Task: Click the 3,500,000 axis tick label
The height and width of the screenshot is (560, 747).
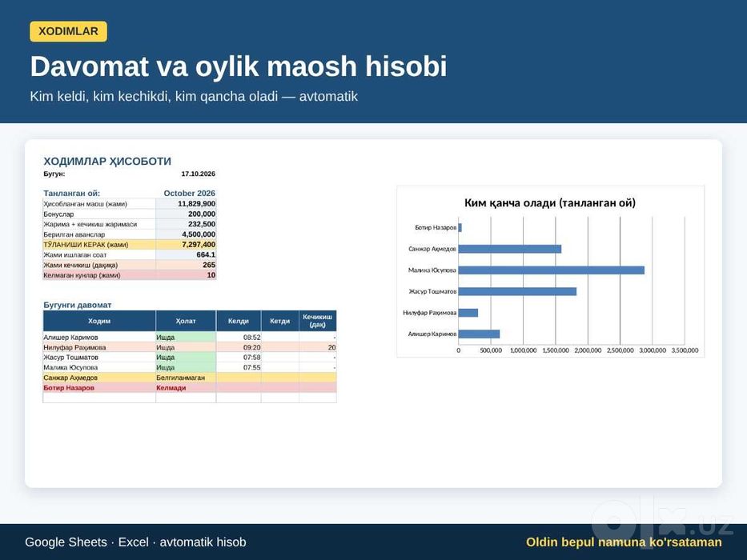Action: point(685,350)
